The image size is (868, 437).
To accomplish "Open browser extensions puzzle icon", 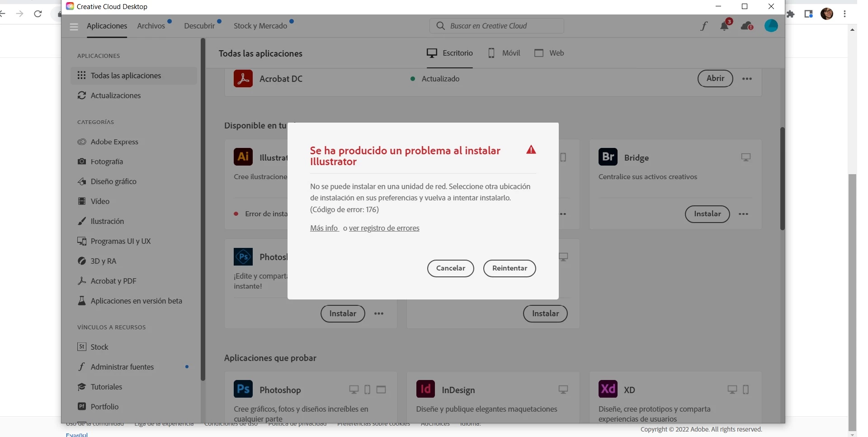I will coord(791,14).
